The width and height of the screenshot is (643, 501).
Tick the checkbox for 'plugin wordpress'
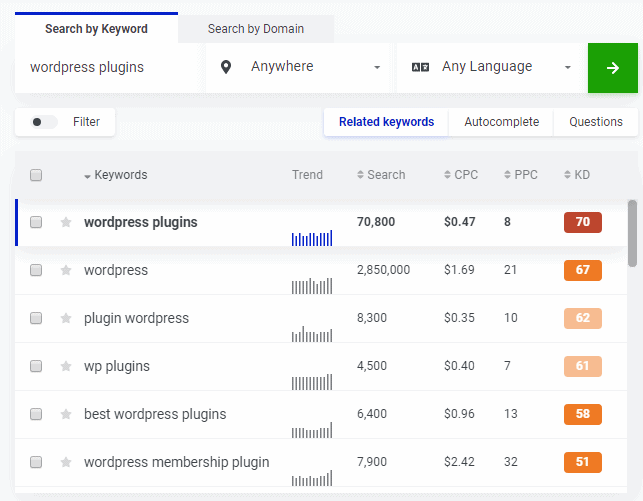point(36,318)
